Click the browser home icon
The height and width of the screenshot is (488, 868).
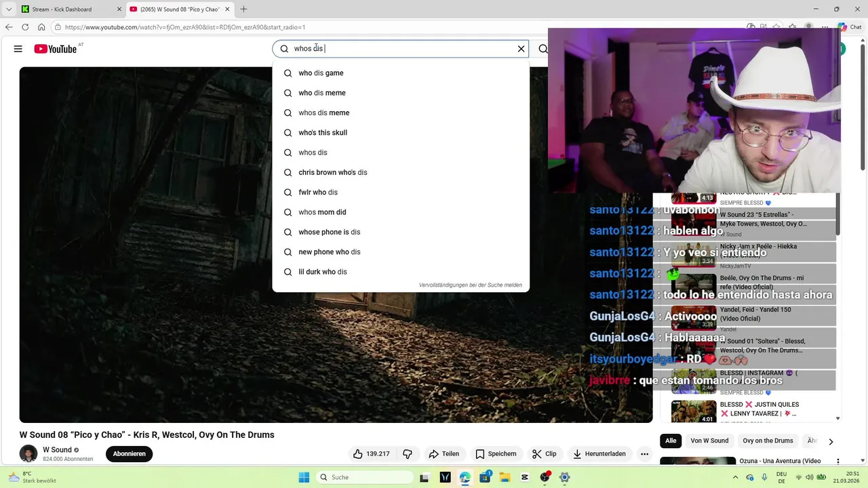41,27
